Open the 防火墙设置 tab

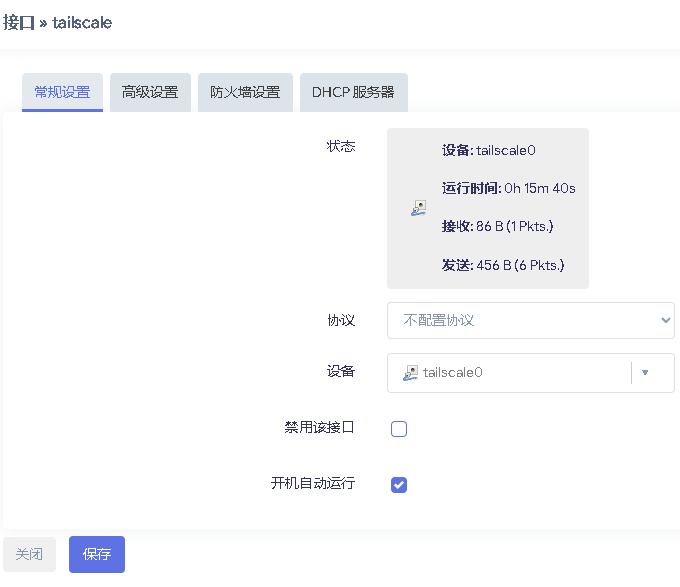(x=245, y=92)
